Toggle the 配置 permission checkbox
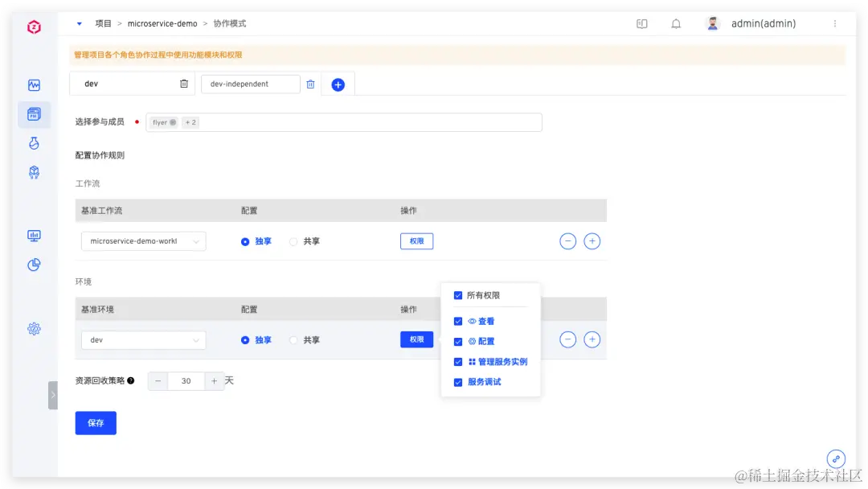Viewport: 868px width, 489px height. tap(458, 342)
